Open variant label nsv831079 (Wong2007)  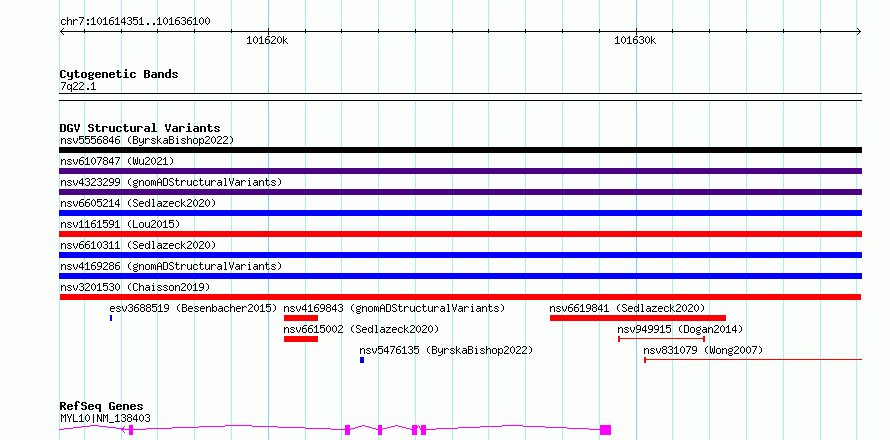tap(703, 350)
